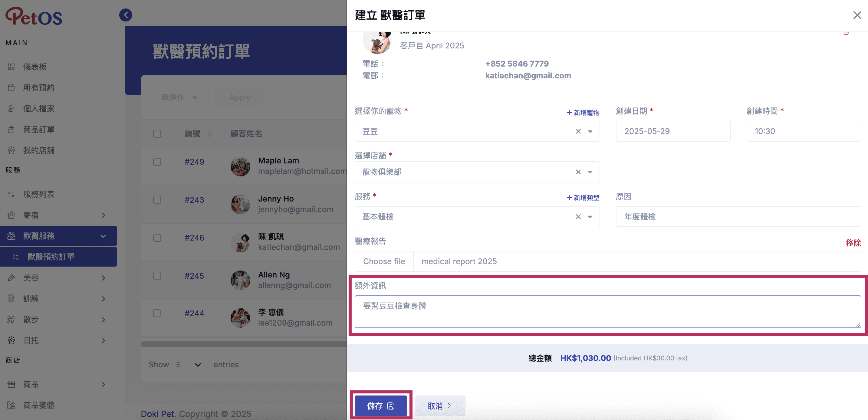Tick the checkbox for order #246

[x=157, y=238]
